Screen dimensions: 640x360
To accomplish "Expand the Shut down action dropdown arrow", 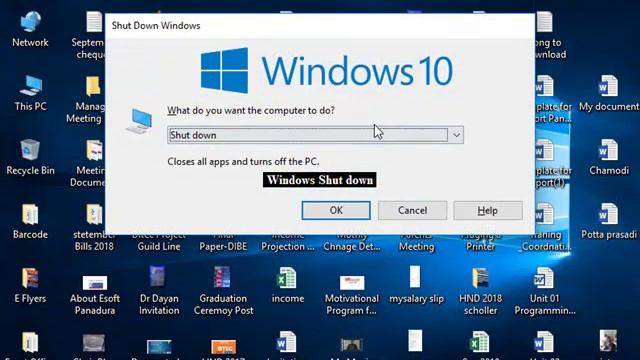I will tap(456, 135).
